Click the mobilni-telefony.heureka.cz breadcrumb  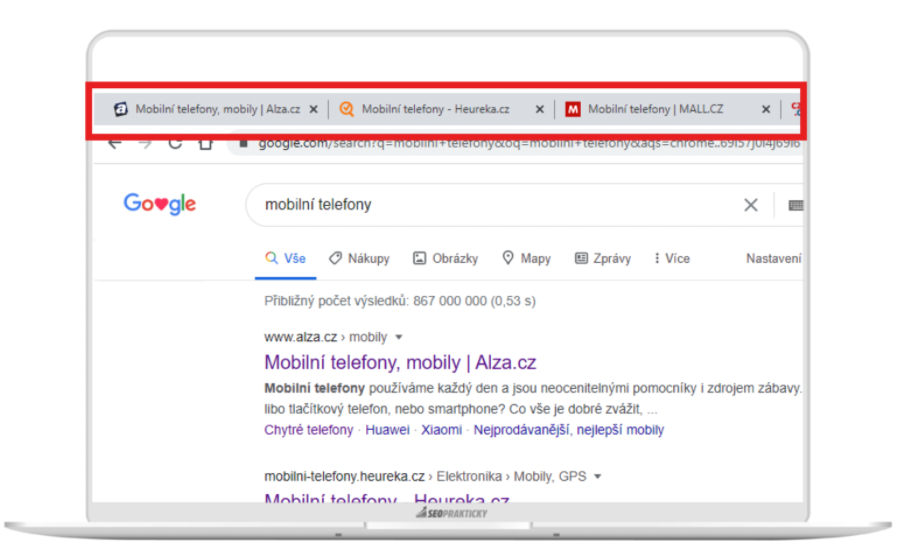pos(425,476)
